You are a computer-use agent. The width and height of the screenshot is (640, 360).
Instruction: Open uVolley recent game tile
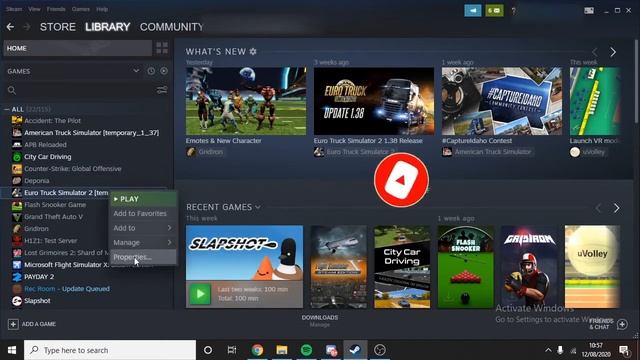click(592, 267)
